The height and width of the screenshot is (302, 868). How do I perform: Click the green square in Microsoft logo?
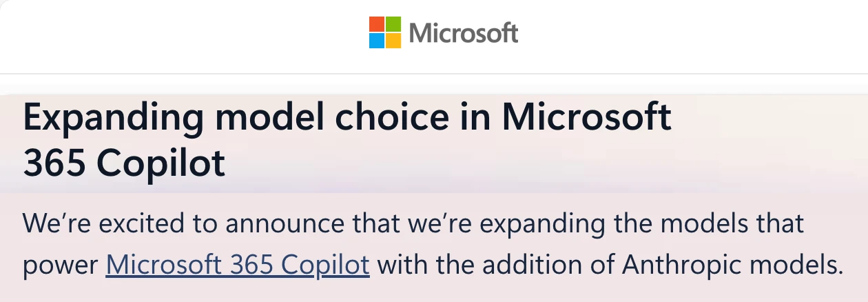[393, 24]
